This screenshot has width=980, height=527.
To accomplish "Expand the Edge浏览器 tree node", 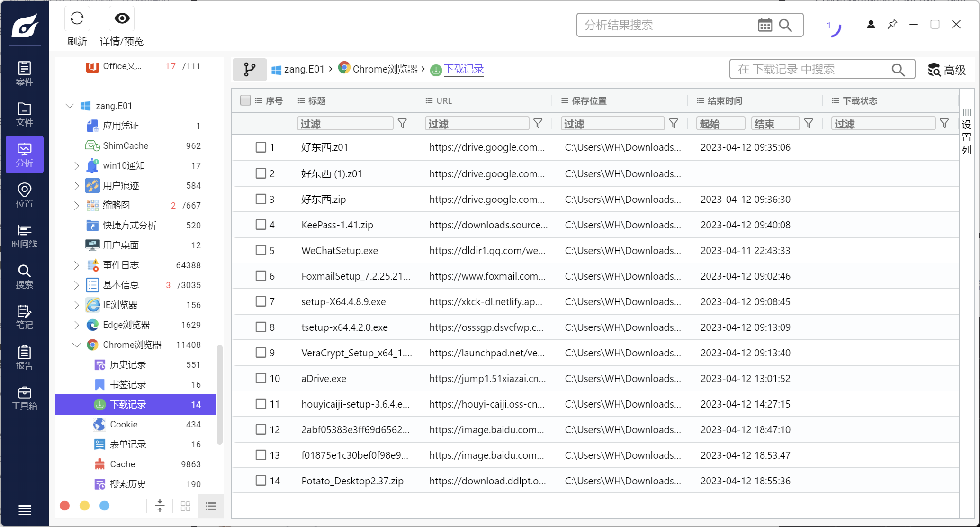I will 76,325.
